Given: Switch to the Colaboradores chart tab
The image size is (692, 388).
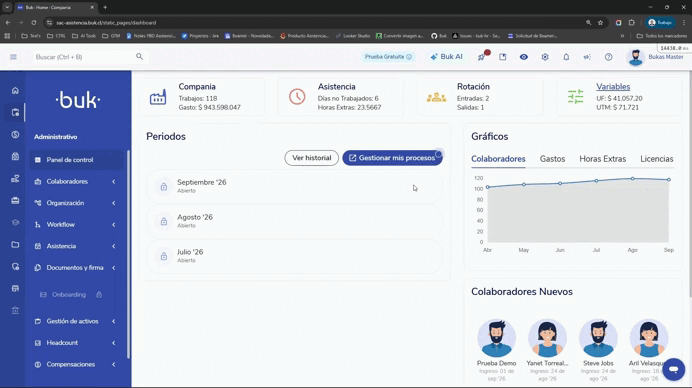Looking at the screenshot, I should pyautogui.click(x=498, y=159).
